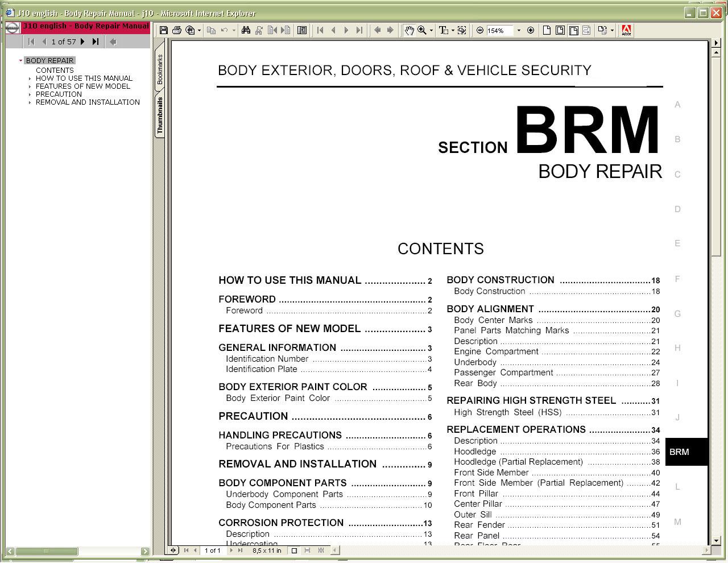Select the Text Select tool
This screenshot has width=728, height=563.
[x=444, y=30]
